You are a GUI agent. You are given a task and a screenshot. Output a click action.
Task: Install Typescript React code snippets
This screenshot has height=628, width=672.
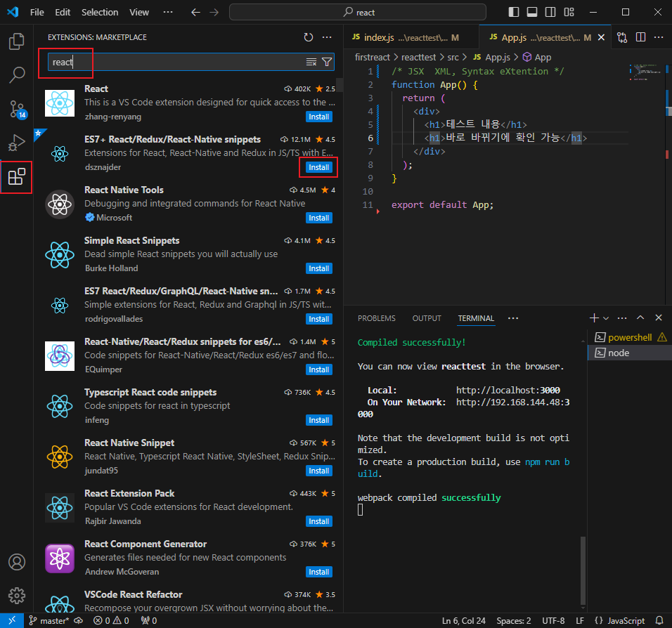point(319,420)
